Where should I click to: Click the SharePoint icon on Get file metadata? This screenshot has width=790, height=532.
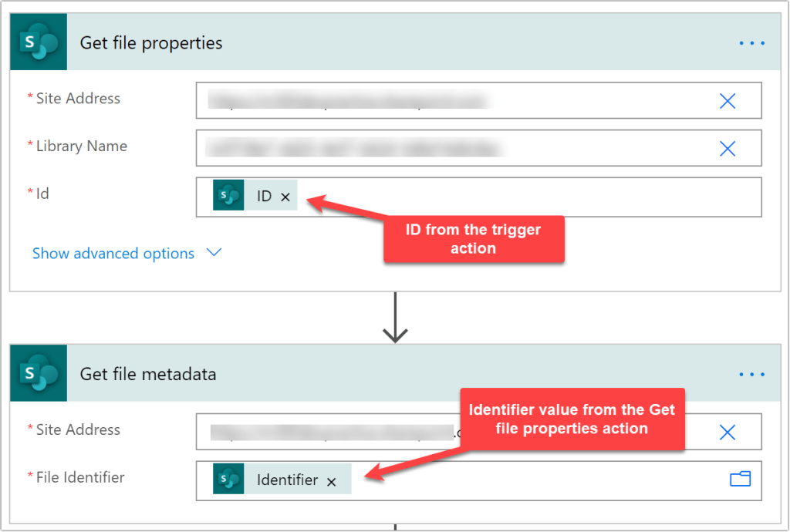[x=39, y=374]
